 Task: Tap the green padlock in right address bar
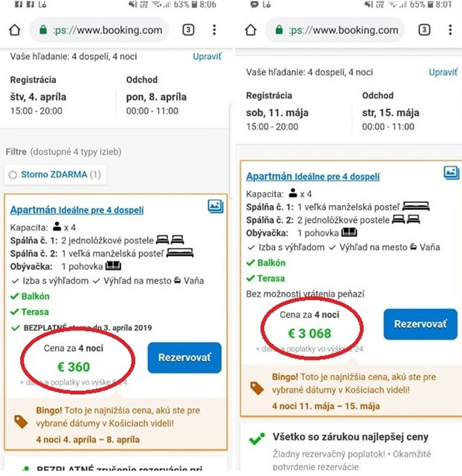click(279, 30)
